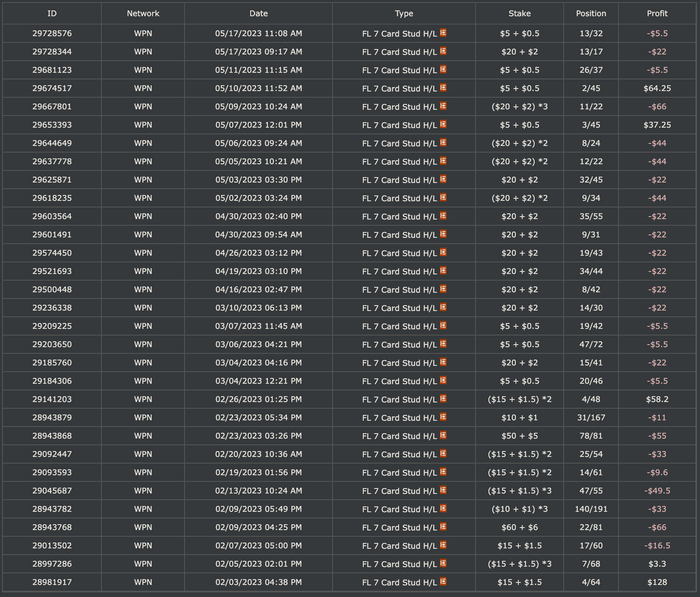Sort the table by ID column header
The width and height of the screenshot is (700, 597).
(52, 13)
